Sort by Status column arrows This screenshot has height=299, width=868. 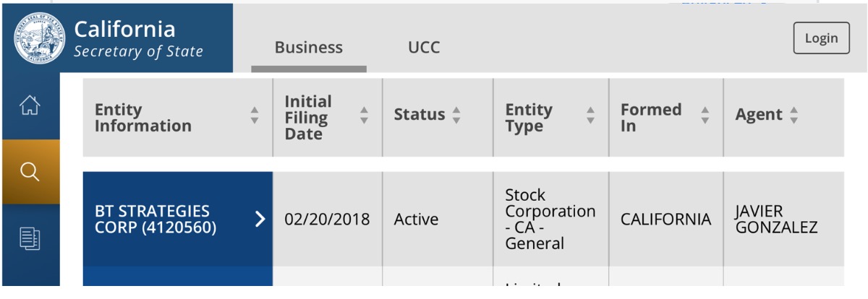(456, 115)
